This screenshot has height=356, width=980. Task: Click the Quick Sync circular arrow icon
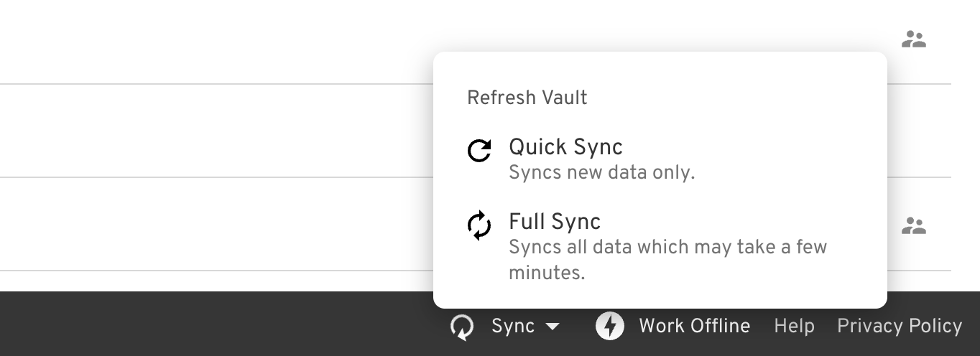click(x=479, y=151)
